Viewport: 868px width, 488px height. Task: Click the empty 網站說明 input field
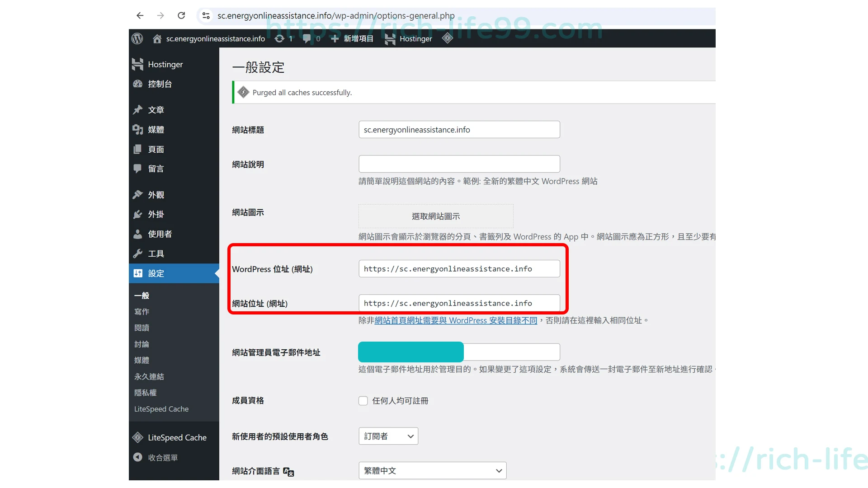459,164
